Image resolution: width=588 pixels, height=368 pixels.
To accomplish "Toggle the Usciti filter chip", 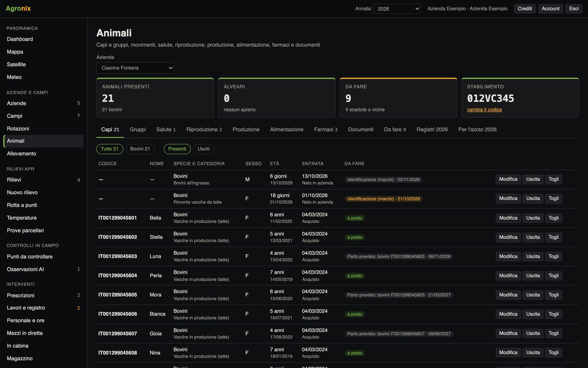I will click(203, 149).
